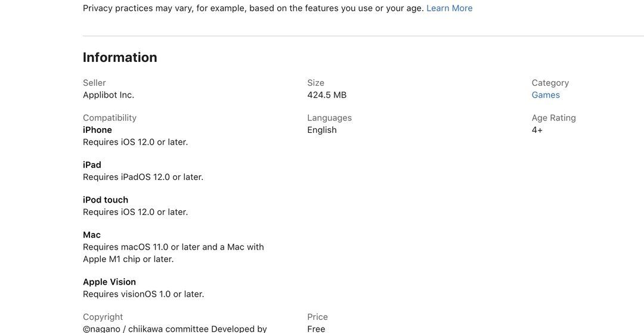Open the Games category link
This screenshot has height=333, width=644.
click(x=546, y=95)
